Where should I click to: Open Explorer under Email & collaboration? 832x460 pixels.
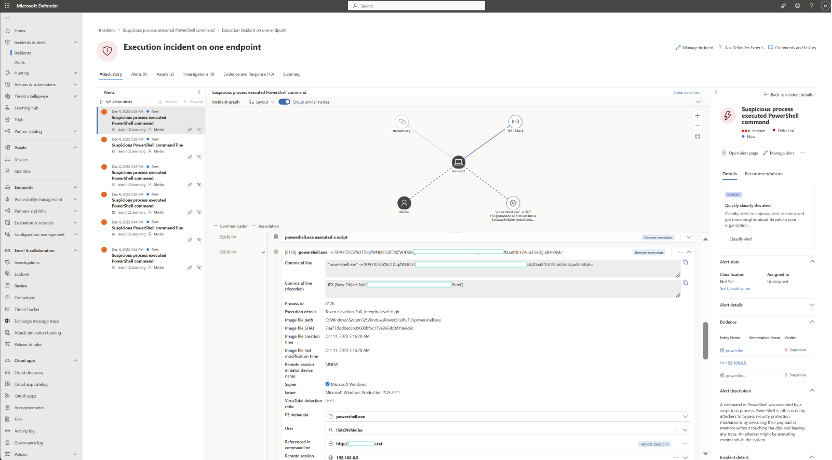[22, 274]
